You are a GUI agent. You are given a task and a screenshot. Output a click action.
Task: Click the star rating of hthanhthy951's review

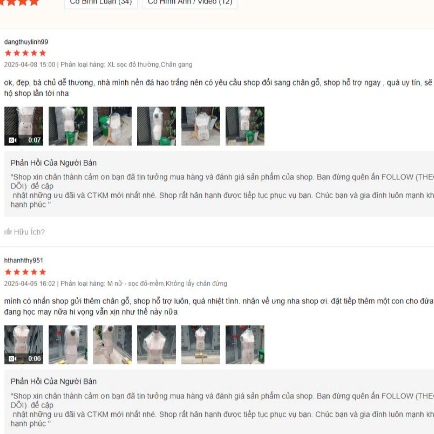coord(25,272)
